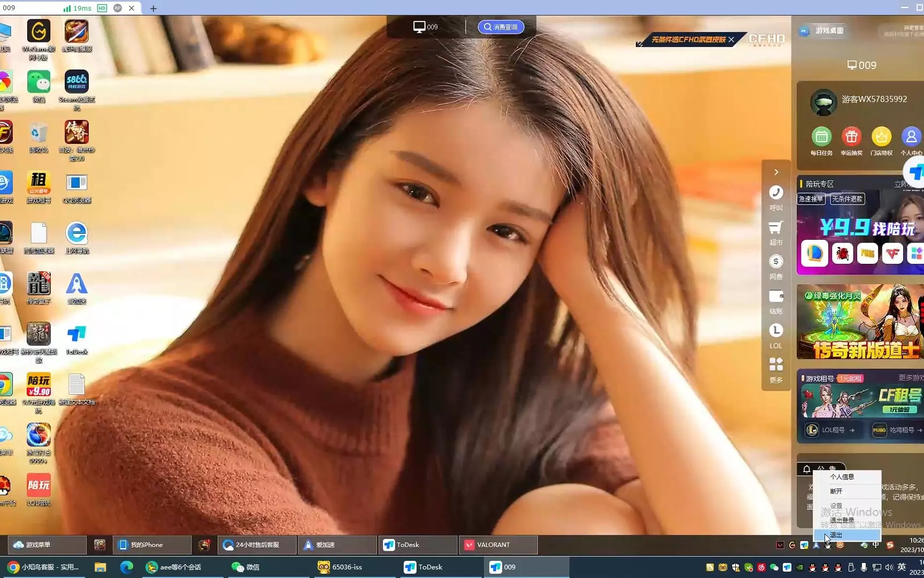Click the 每日任务 green calendar icon
Screen dimensions: 924x578
(x=821, y=137)
